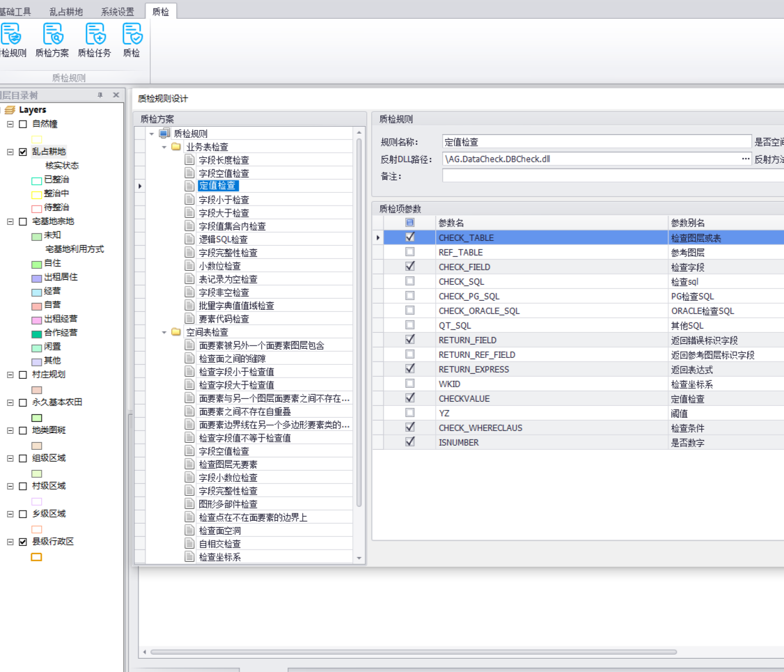Collapse the 业务表检查 tree folder
The width and height of the screenshot is (784, 672).
coord(164,147)
